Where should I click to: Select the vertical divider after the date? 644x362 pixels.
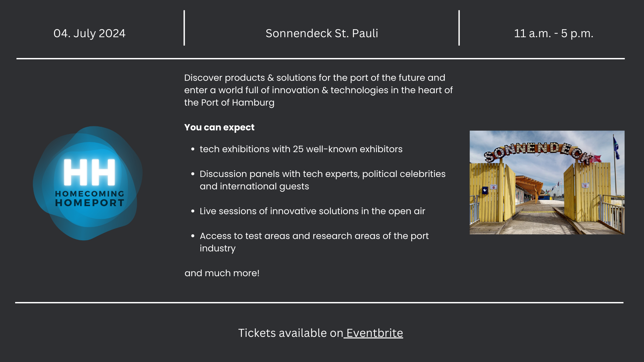(x=184, y=28)
